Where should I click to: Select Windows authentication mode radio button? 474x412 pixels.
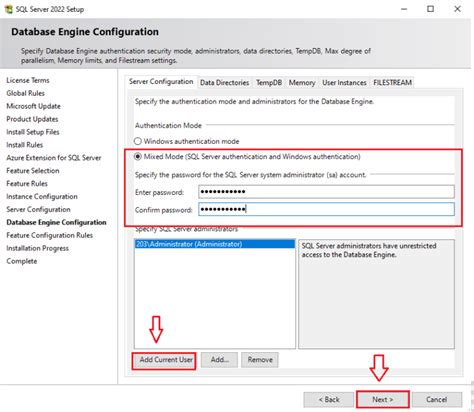[138, 141]
